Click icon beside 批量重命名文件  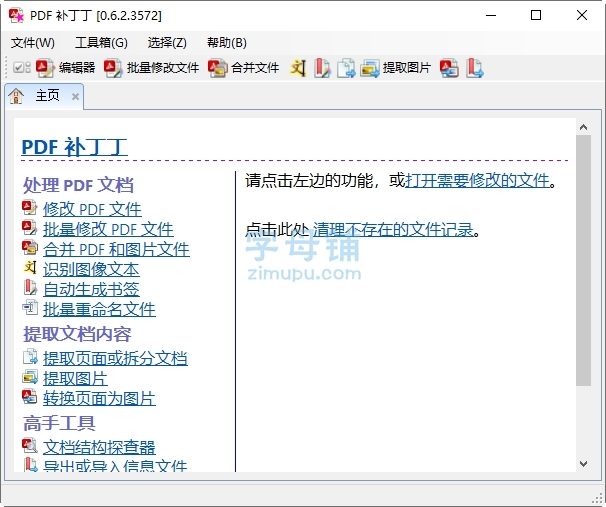(30, 308)
